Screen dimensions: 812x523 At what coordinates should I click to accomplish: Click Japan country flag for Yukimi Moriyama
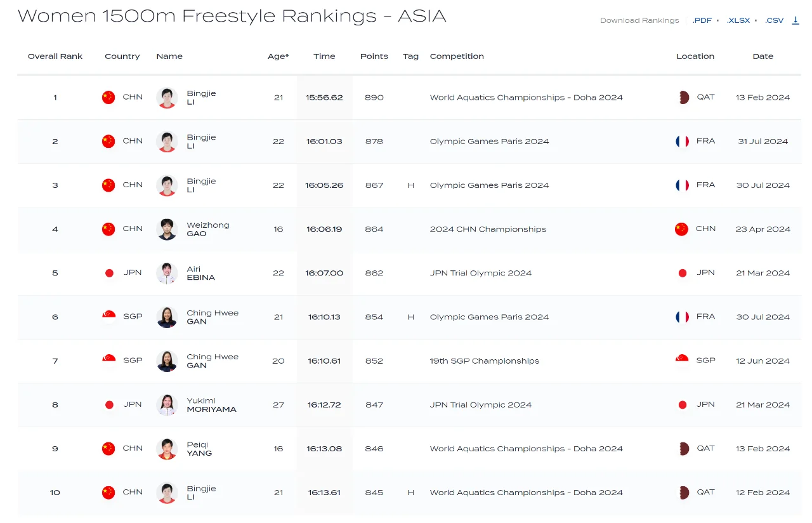tap(108, 404)
